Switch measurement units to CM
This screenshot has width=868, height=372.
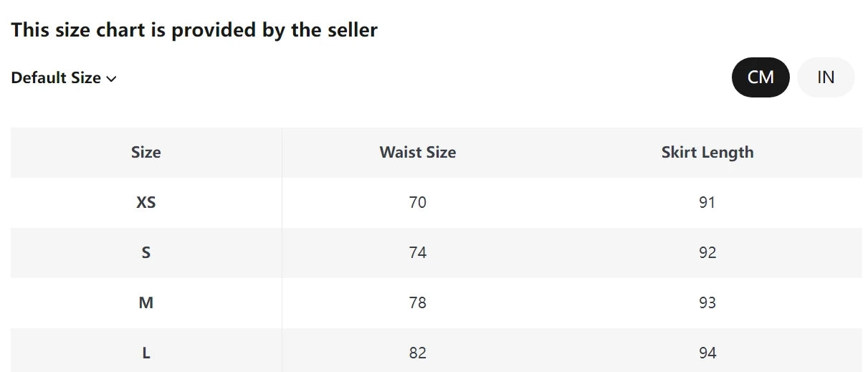pyautogui.click(x=760, y=77)
